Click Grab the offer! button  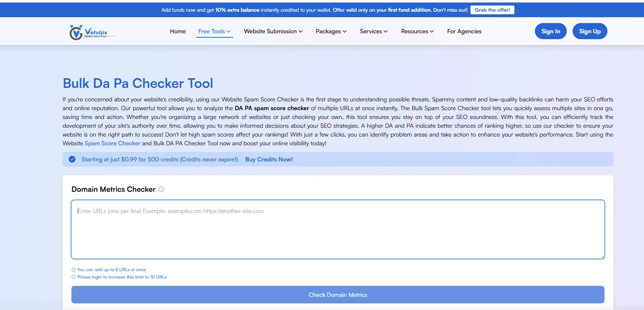[x=492, y=10]
